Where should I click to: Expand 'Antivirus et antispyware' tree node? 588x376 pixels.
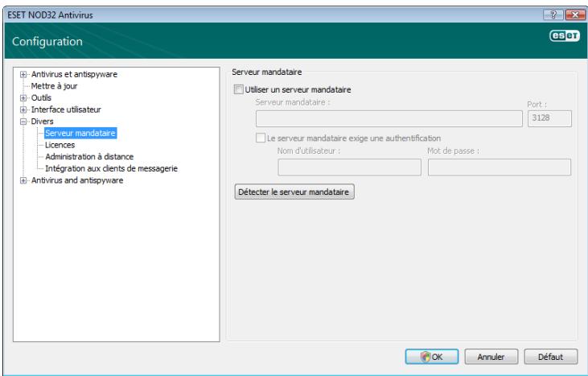pyautogui.click(x=23, y=74)
